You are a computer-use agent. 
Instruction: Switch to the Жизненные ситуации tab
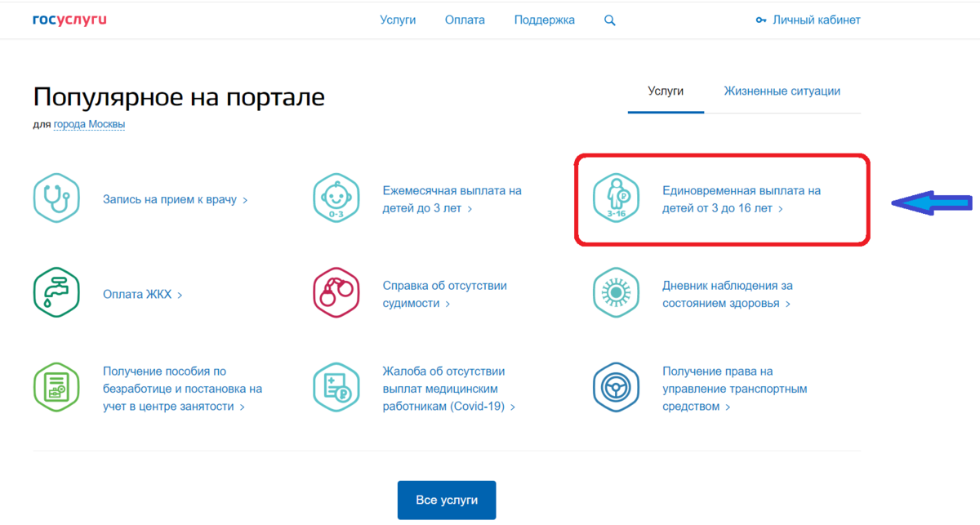point(782,91)
